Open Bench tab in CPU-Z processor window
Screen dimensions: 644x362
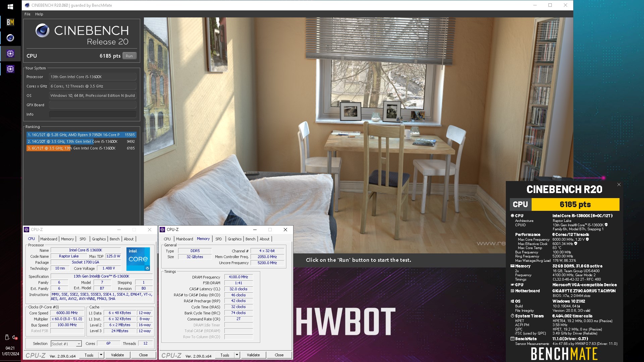coord(115,239)
